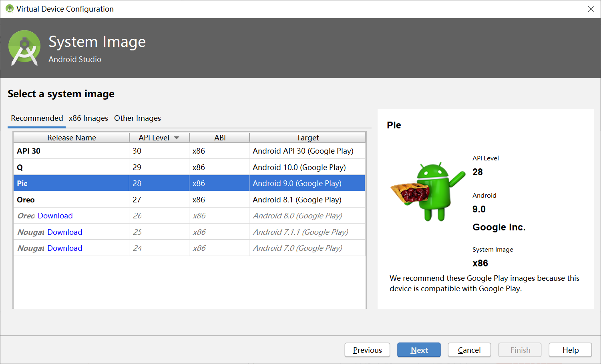Select the Q release with API level 29
The height and width of the screenshot is (364, 601).
71,167
